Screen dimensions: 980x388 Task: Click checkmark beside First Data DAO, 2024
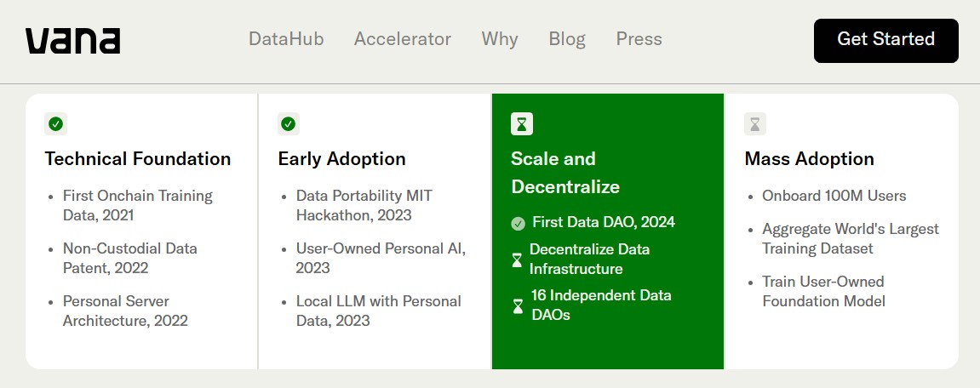[519, 223]
